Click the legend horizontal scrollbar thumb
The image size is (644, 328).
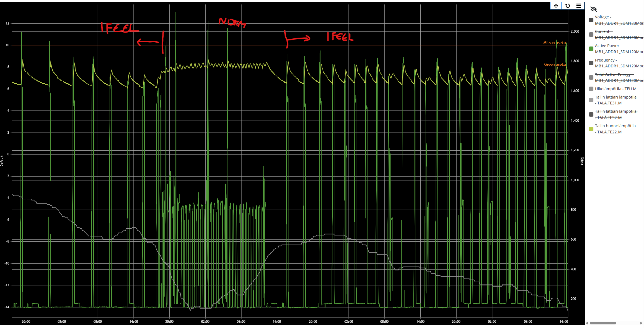click(x=603, y=323)
